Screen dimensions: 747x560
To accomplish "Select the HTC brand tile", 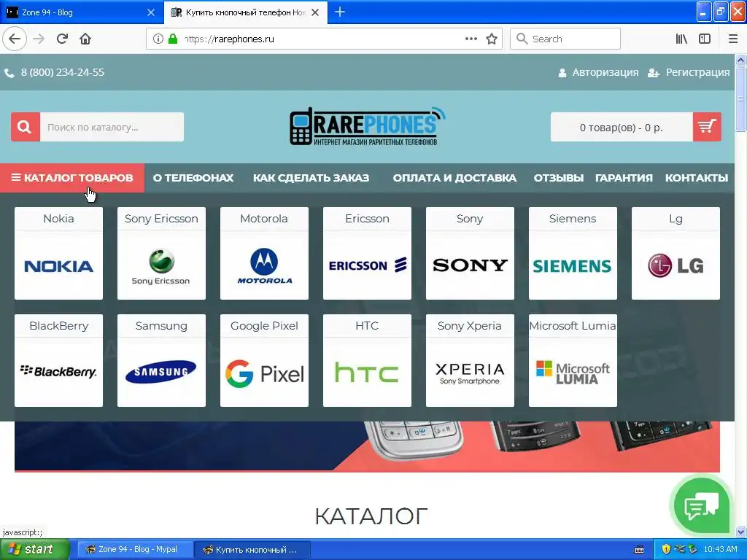I will [x=368, y=360].
